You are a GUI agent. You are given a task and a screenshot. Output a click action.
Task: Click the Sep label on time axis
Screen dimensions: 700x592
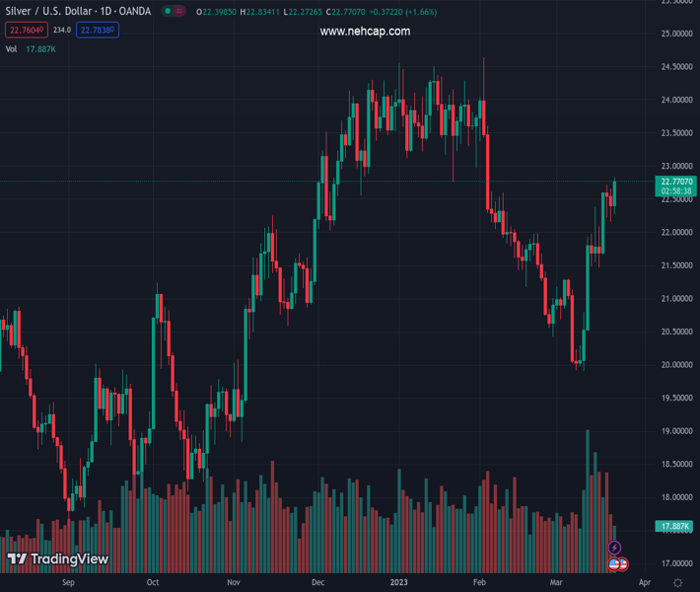(x=68, y=583)
